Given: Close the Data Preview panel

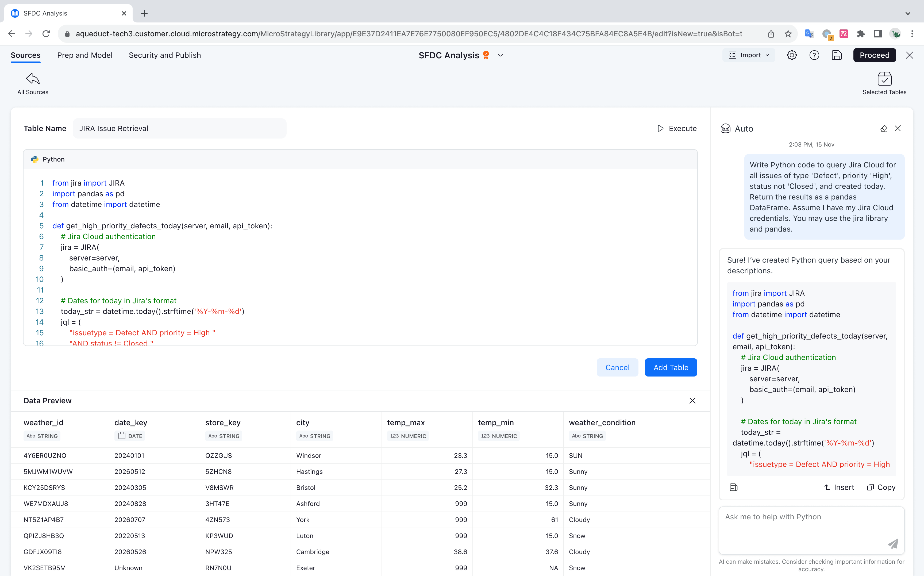Looking at the screenshot, I should [692, 400].
